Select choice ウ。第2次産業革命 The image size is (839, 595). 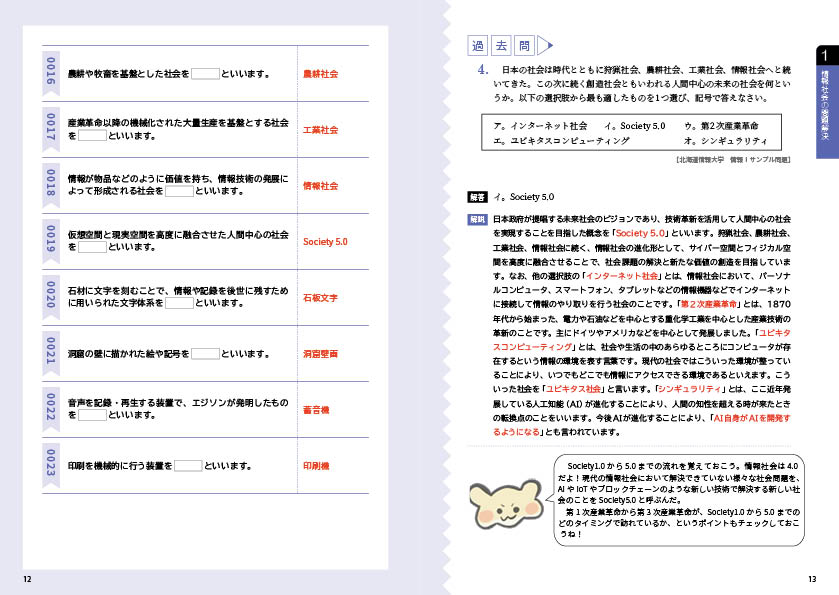721,126
